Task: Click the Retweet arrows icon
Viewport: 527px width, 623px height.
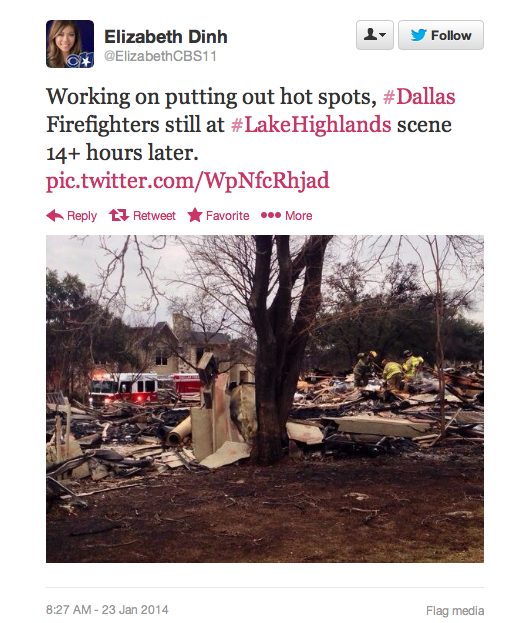Action: point(119,215)
